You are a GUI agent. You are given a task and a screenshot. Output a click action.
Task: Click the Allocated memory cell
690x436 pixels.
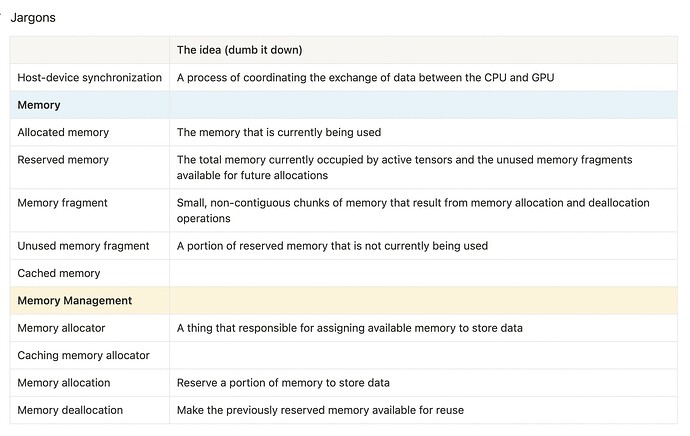tap(63, 132)
